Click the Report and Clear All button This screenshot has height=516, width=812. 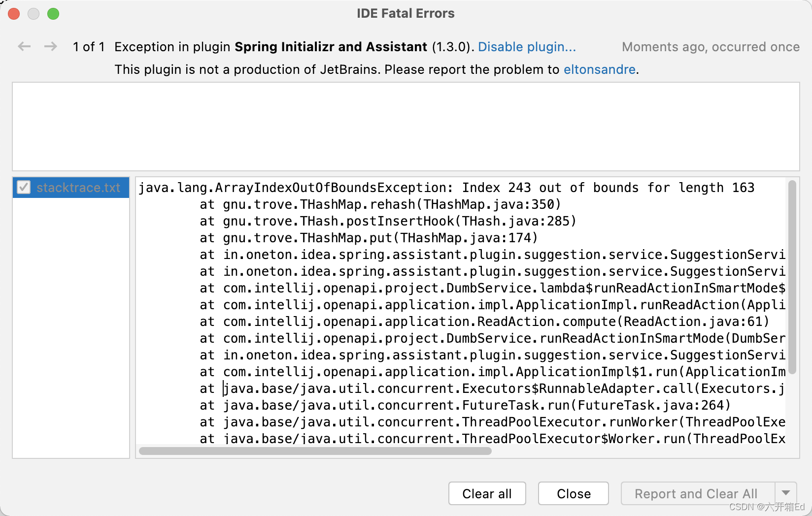click(x=698, y=493)
